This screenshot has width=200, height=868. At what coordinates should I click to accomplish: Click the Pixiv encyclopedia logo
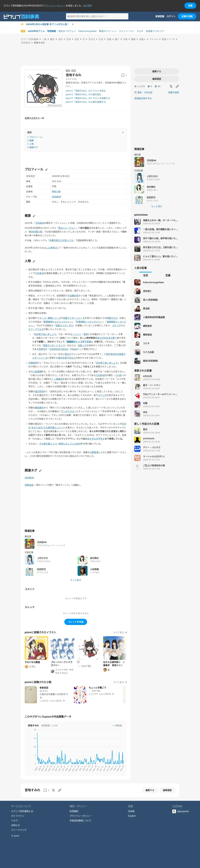pos(21,16)
